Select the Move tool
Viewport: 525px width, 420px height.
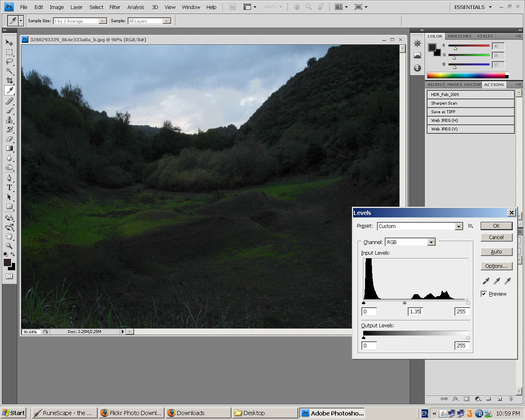9,42
